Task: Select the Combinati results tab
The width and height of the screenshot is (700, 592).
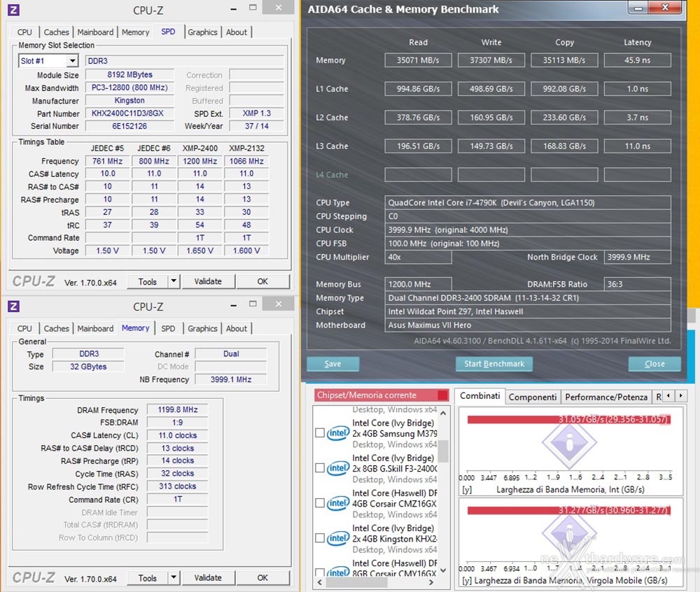Action: [480, 396]
